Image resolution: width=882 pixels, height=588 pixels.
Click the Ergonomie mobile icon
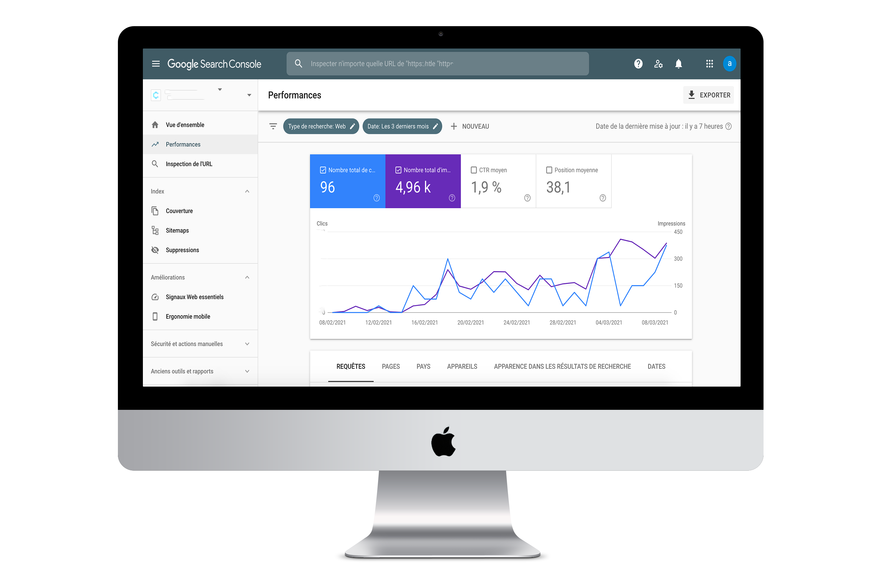click(156, 316)
